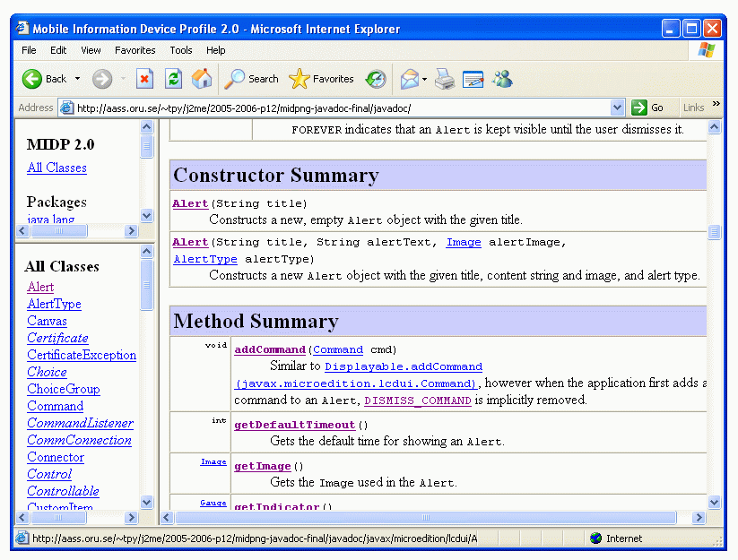
Task: Click main content horizontal scrollbar thumb
Action: (x=425, y=518)
